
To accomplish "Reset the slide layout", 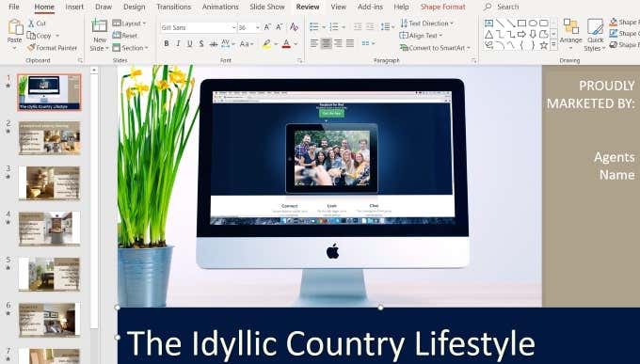I will [x=125, y=36].
